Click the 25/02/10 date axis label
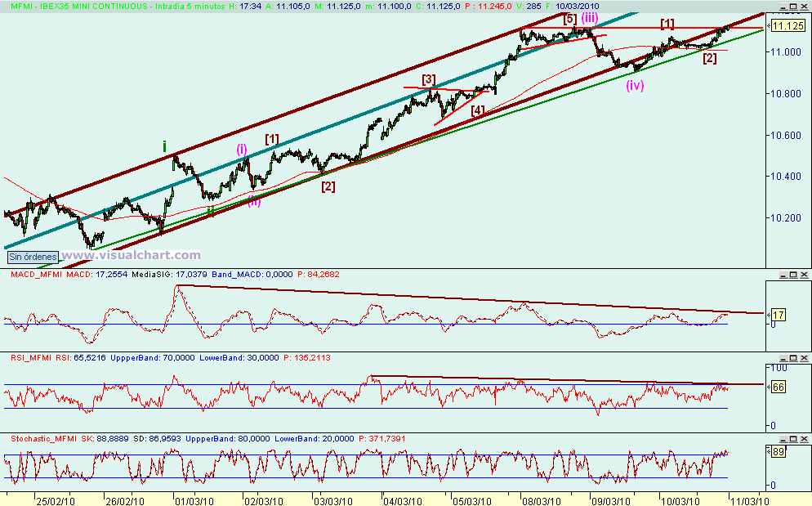Viewport: 812px width, 506px height. click(56, 501)
